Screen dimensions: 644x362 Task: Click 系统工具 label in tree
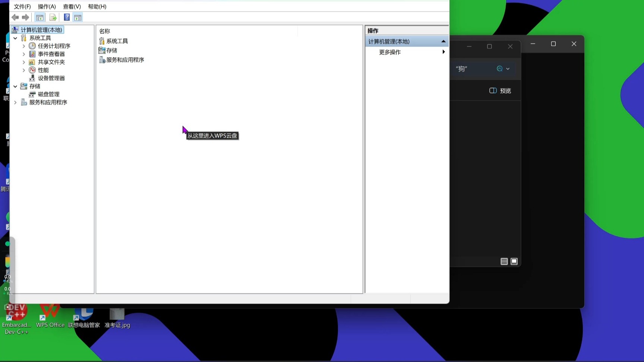click(40, 38)
